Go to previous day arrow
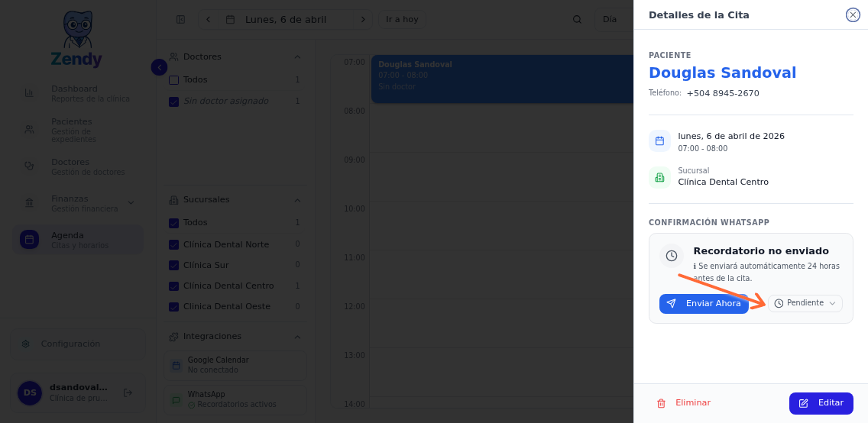868x423 pixels. [209, 19]
